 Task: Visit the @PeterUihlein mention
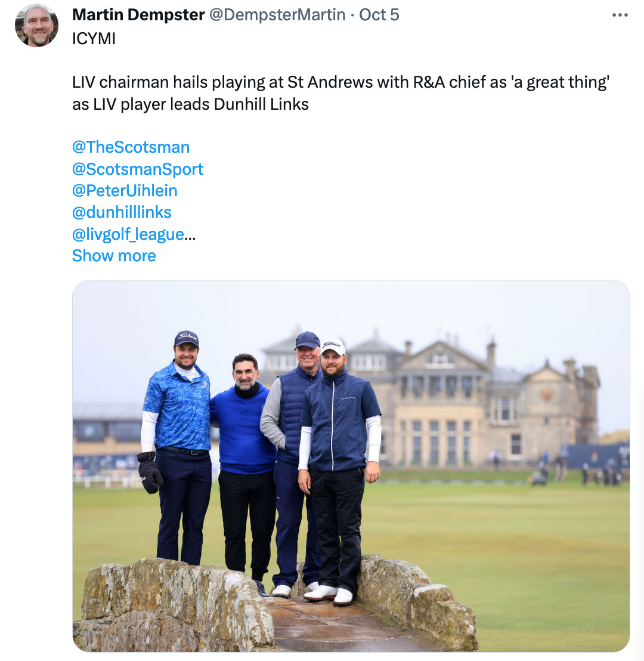(x=125, y=190)
